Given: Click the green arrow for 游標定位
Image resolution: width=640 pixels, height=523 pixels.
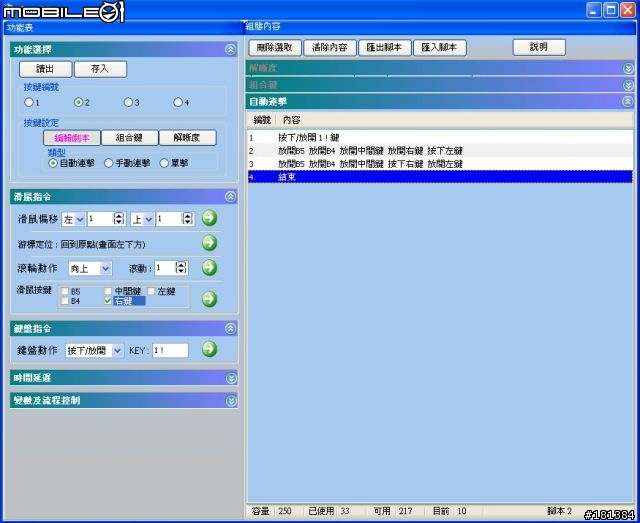Looking at the screenshot, I should pos(209,243).
